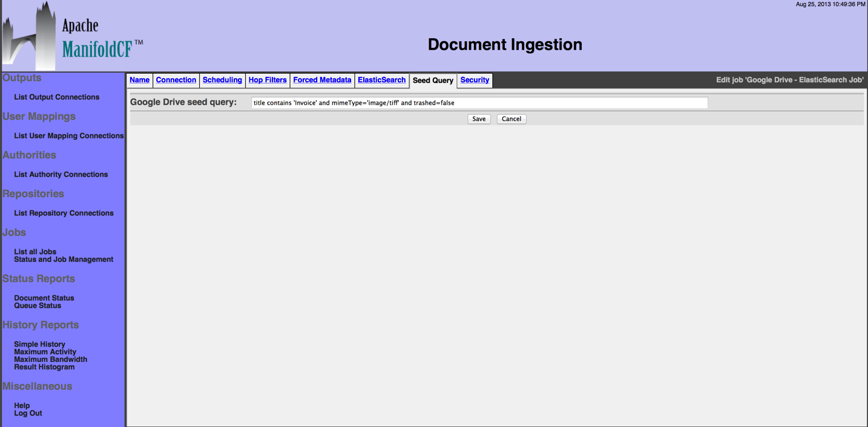Open the Forced Metadata tab
868x427 pixels.
tap(322, 80)
